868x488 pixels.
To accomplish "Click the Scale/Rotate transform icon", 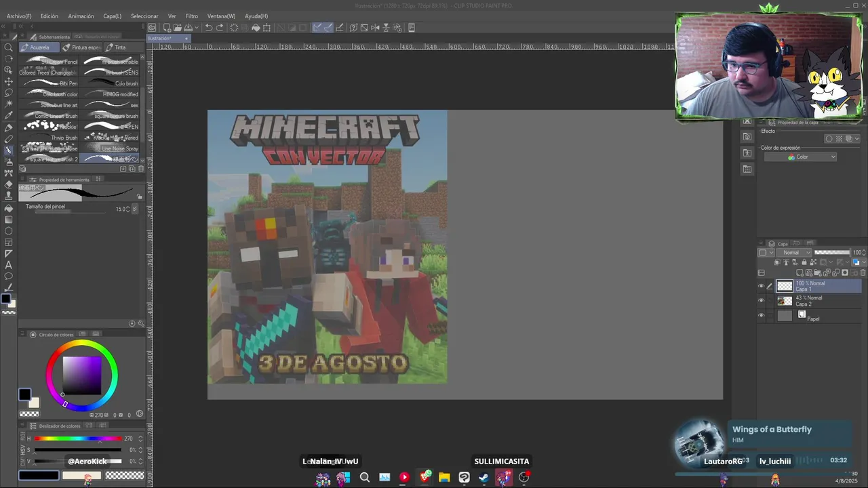I will pos(267,28).
